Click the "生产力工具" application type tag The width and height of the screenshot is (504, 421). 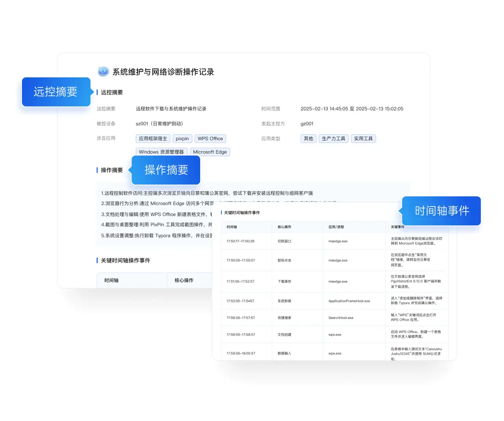pyautogui.click(x=333, y=138)
